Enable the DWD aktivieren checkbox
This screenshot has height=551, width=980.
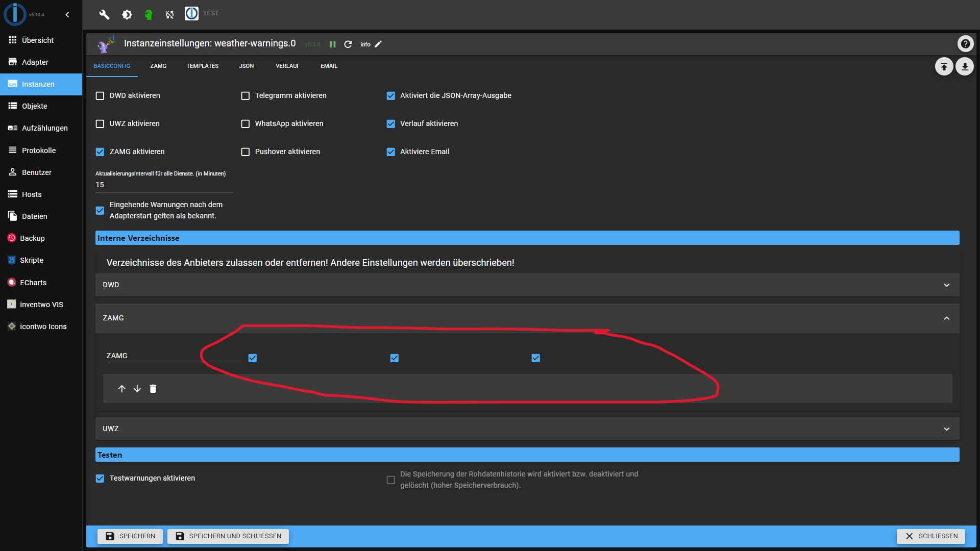pos(100,96)
